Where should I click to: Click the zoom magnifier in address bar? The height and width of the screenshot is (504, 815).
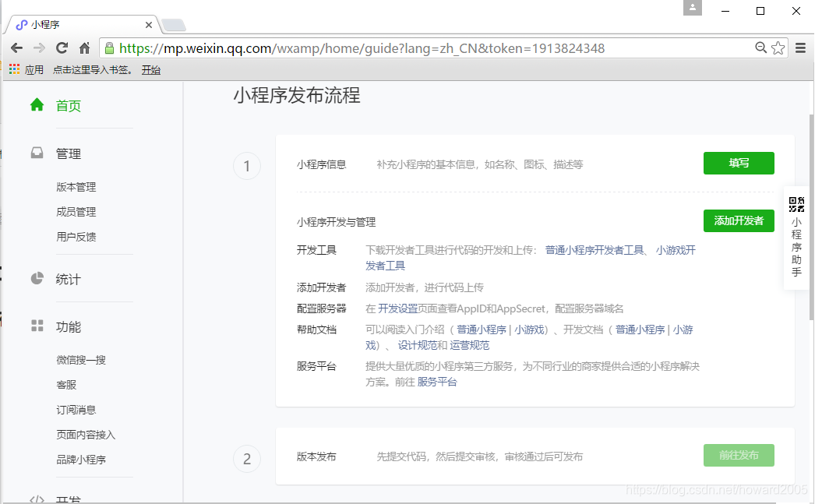click(x=760, y=48)
